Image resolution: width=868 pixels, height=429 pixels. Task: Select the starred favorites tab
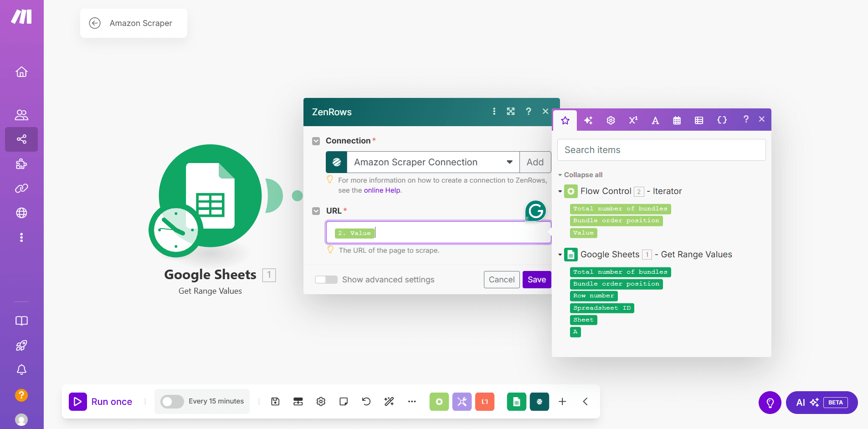click(565, 120)
